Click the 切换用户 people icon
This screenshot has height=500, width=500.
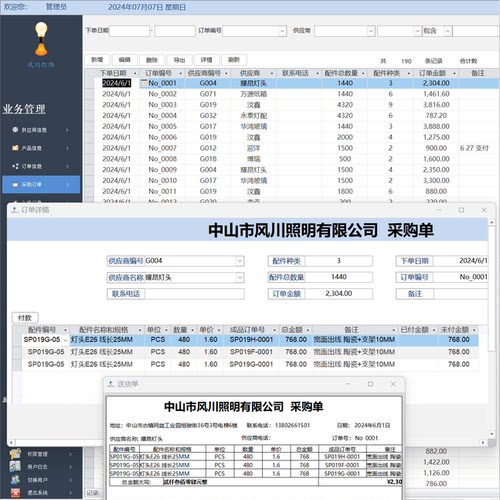(15, 480)
